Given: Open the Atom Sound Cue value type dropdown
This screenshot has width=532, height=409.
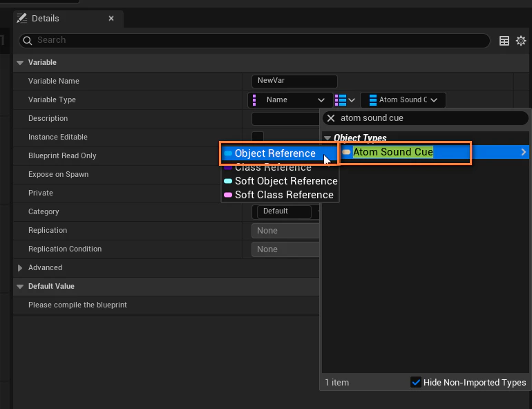Looking at the screenshot, I should click(403, 100).
